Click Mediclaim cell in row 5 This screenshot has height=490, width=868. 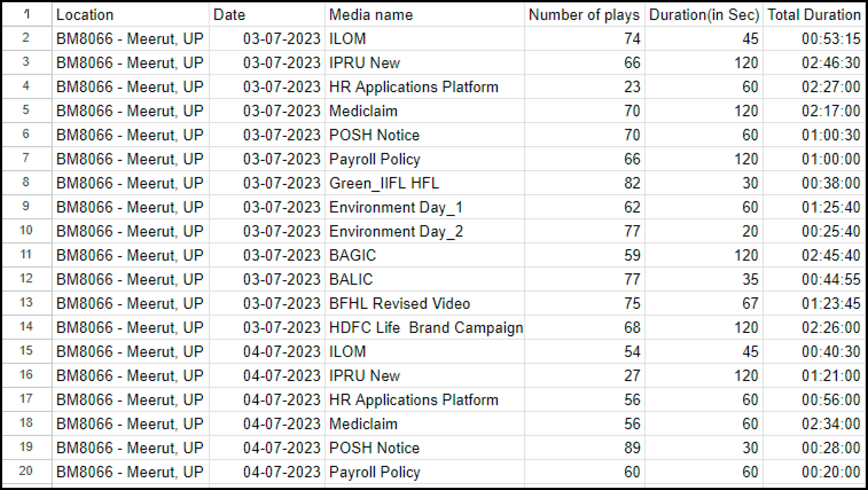425,111
